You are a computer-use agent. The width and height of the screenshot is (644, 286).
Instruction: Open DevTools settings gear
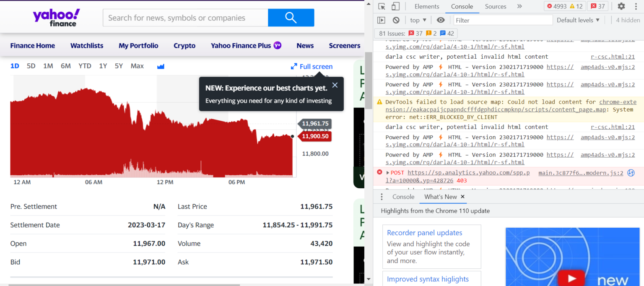pos(621,6)
